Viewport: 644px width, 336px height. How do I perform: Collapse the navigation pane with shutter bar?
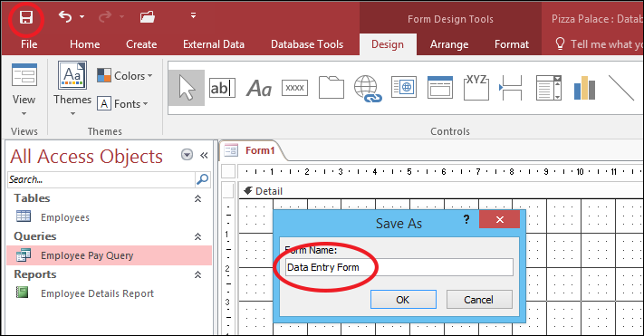click(204, 155)
